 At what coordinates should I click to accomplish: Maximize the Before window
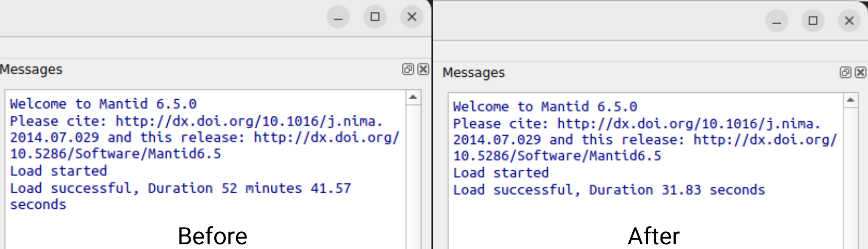point(375,17)
